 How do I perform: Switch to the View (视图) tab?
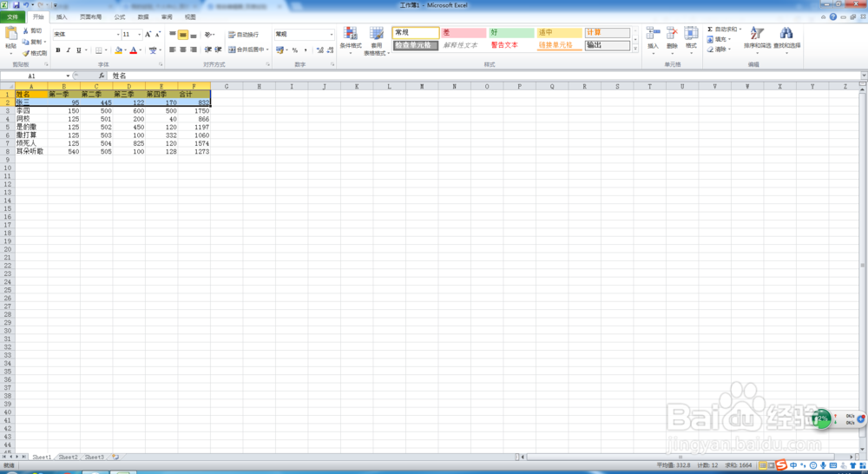(190, 17)
